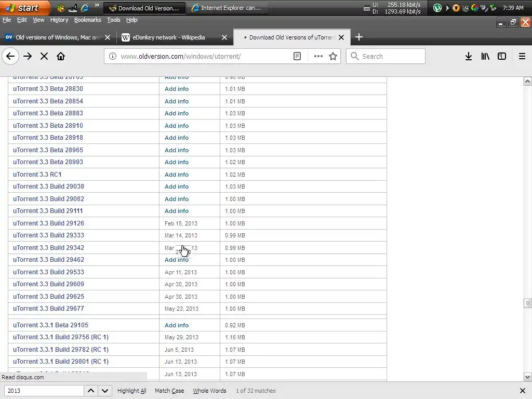
Task: Toggle Match Case in find bar
Action: pyautogui.click(x=169, y=391)
